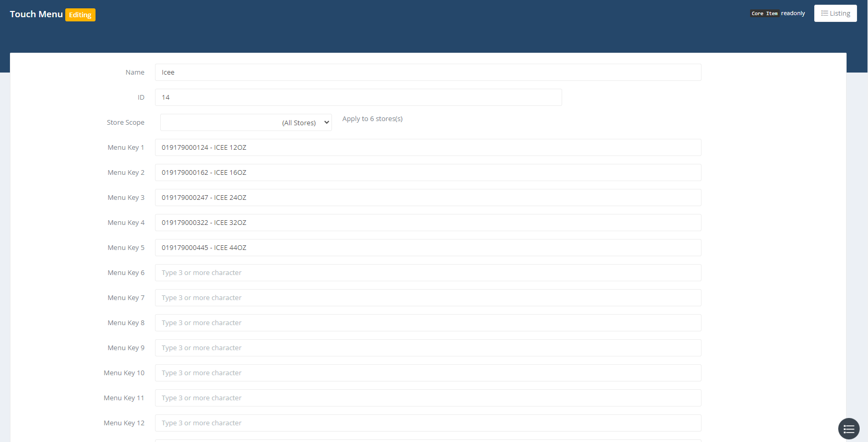Open the Store Scope dropdown
The width and height of the screenshot is (868, 442).
pos(246,123)
